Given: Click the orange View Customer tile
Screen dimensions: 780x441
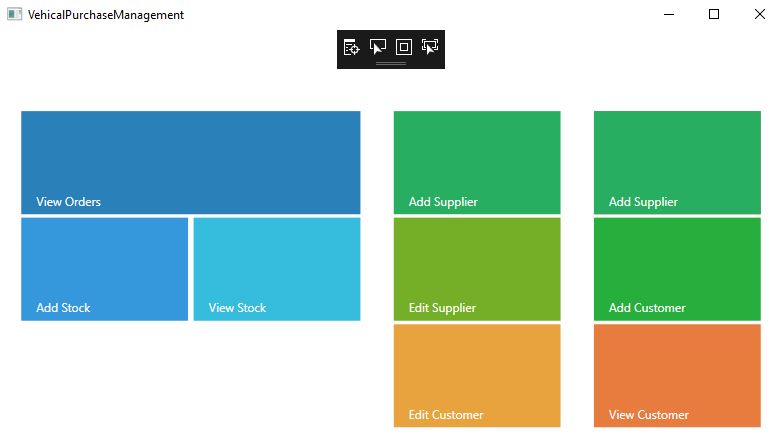Looking at the screenshot, I should click(677, 375).
